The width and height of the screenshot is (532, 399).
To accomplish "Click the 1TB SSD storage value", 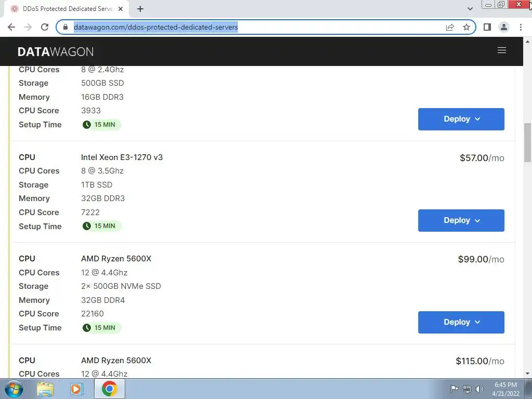I will click(97, 184).
